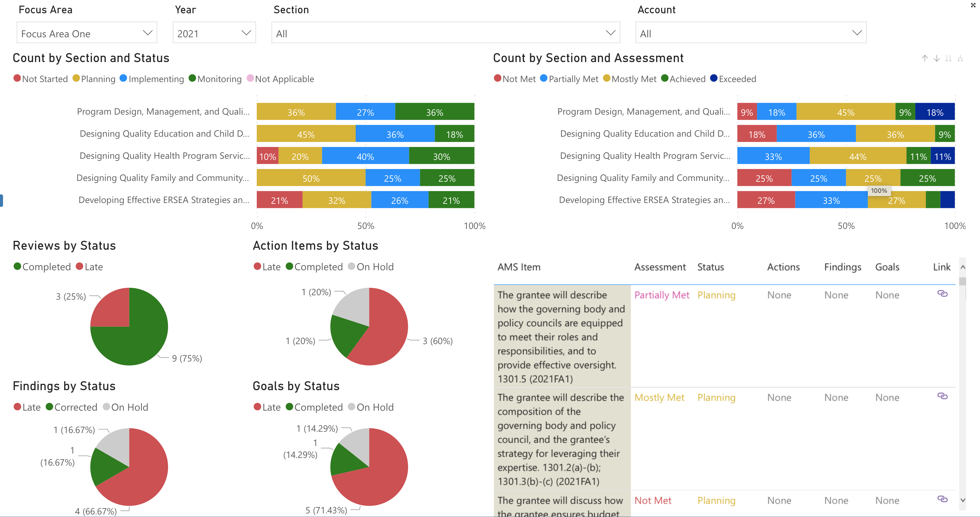Toggle Not Started in Section Status legend

(41, 79)
